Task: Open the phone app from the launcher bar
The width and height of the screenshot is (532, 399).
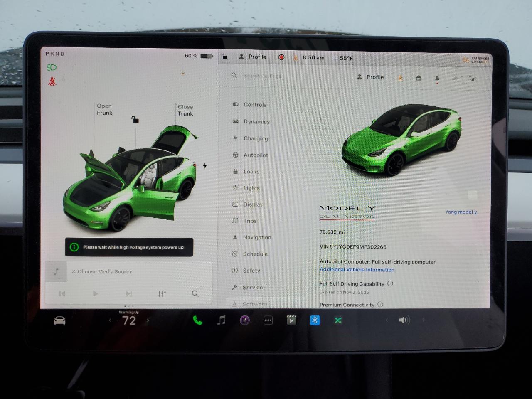Action: pyautogui.click(x=197, y=320)
